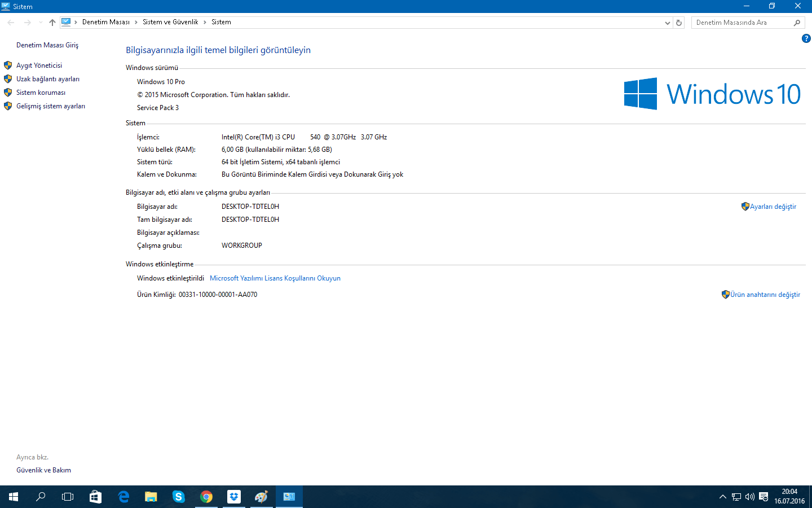Open Action Center notifications icon
This screenshot has width=812, height=508.
[764, 497]
